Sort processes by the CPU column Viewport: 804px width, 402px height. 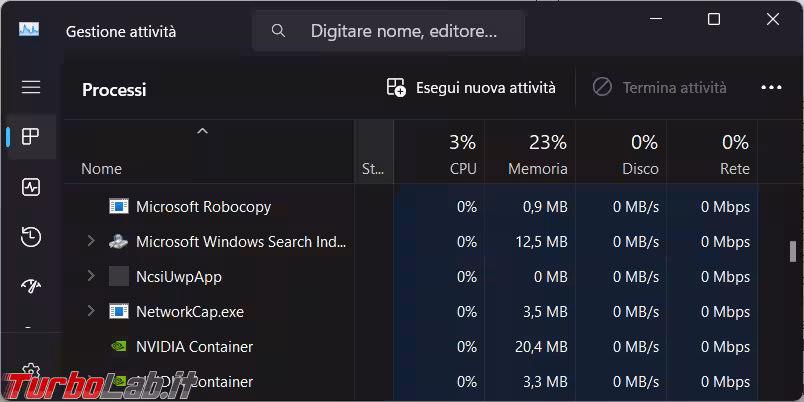tap(462, 154)
